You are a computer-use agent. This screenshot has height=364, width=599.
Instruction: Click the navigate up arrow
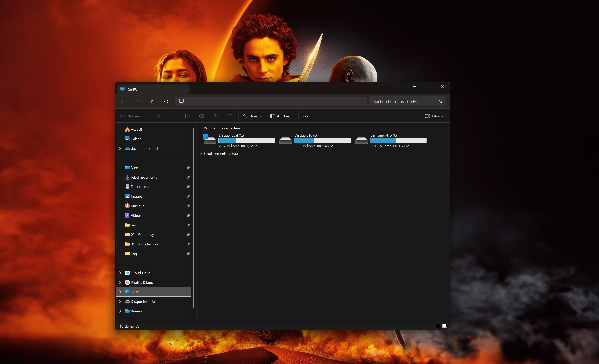point(152,101)
